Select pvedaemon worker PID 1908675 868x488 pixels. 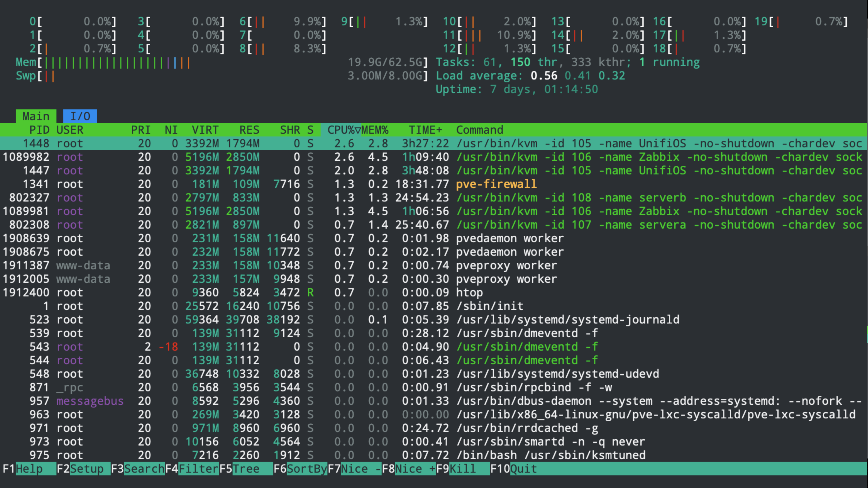(x=433, y=252)
